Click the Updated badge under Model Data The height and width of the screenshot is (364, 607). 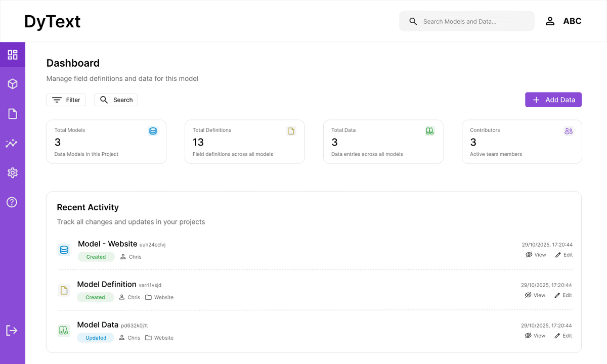coord(96,338)
